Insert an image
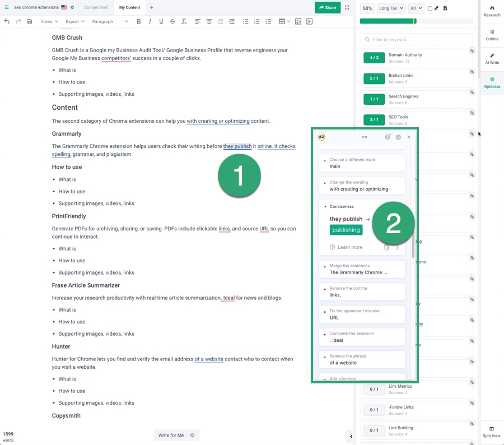The width and height of the screenshot is (504, 445). [x=298, y=21]
